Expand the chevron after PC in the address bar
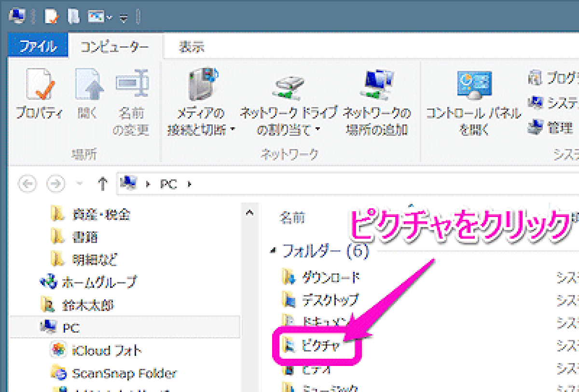The height and width of the screenshot is (392, 579). (x=190, y=184)
